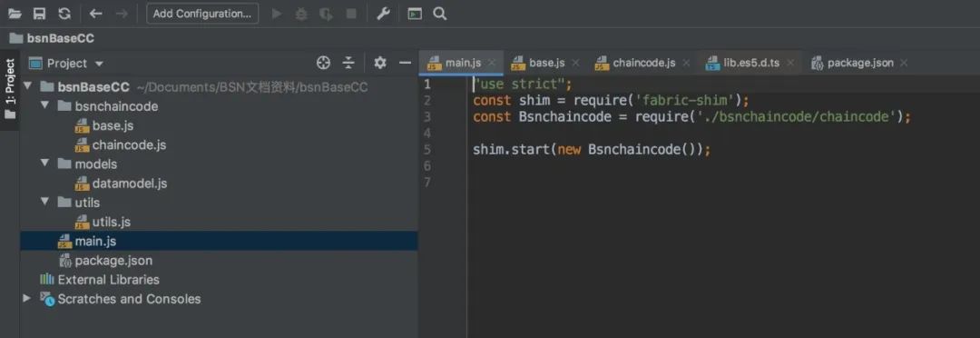This screenshot has height=338, width=980.
Task: Click the Open folder toolbar icon
Action: point(15,13)
